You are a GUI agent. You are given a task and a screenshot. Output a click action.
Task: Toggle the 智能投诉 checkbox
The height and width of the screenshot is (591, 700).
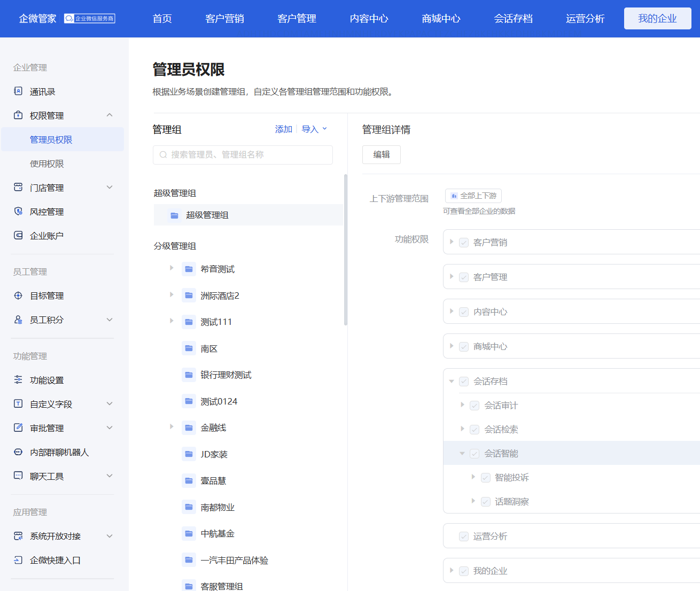tap(486, 478)
